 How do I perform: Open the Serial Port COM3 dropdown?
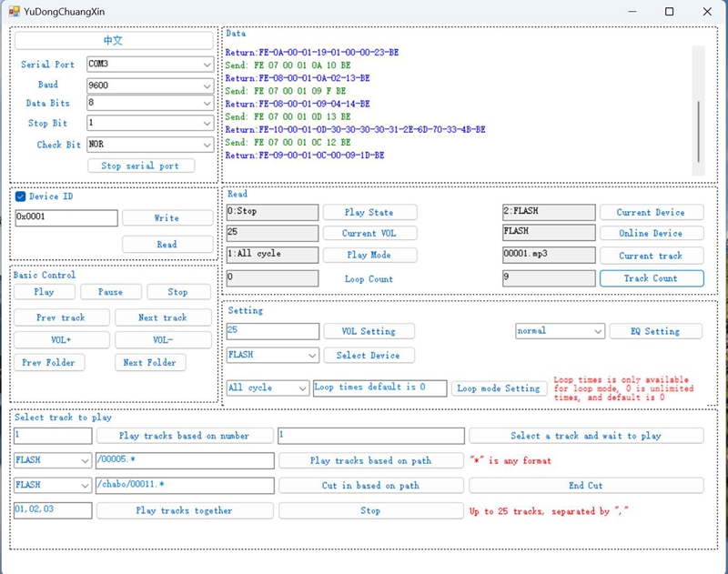(x=150, y=64)
